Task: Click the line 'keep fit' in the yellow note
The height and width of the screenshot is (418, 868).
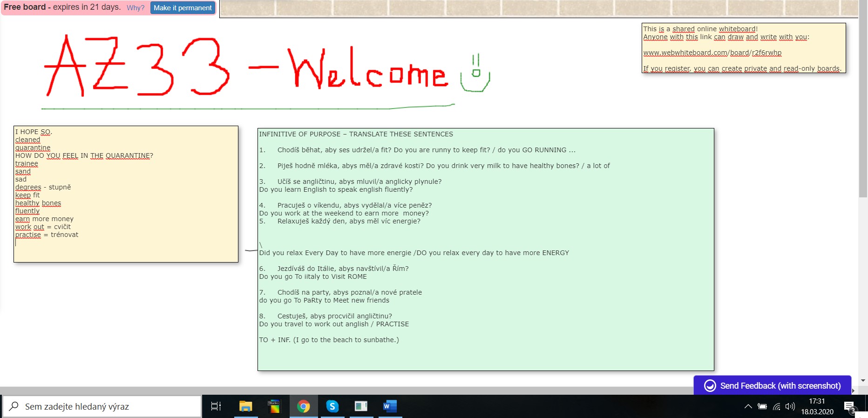Action: 27,195
